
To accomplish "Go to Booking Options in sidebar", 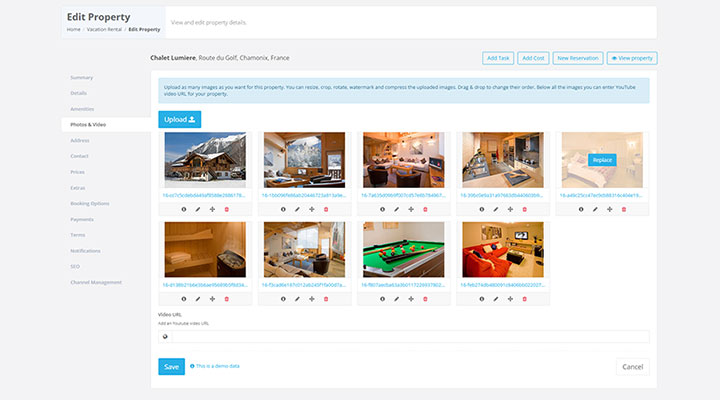I will [90, 203].
